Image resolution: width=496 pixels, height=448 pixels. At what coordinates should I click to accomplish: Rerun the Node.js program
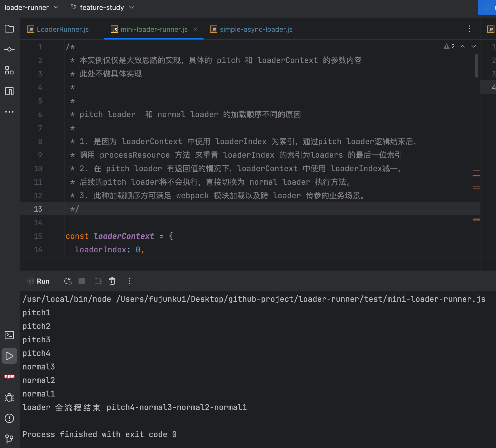[x=68, y=281]
